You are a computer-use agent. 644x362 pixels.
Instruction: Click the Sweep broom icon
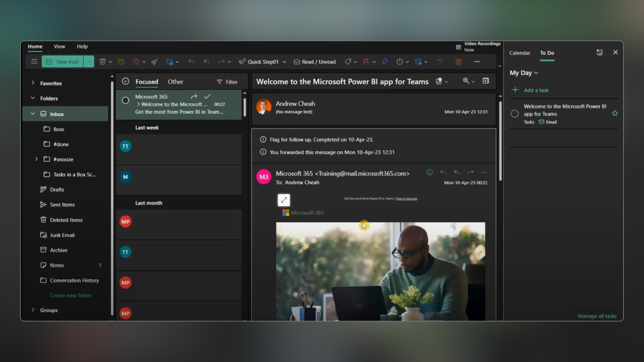coord(154,62)
